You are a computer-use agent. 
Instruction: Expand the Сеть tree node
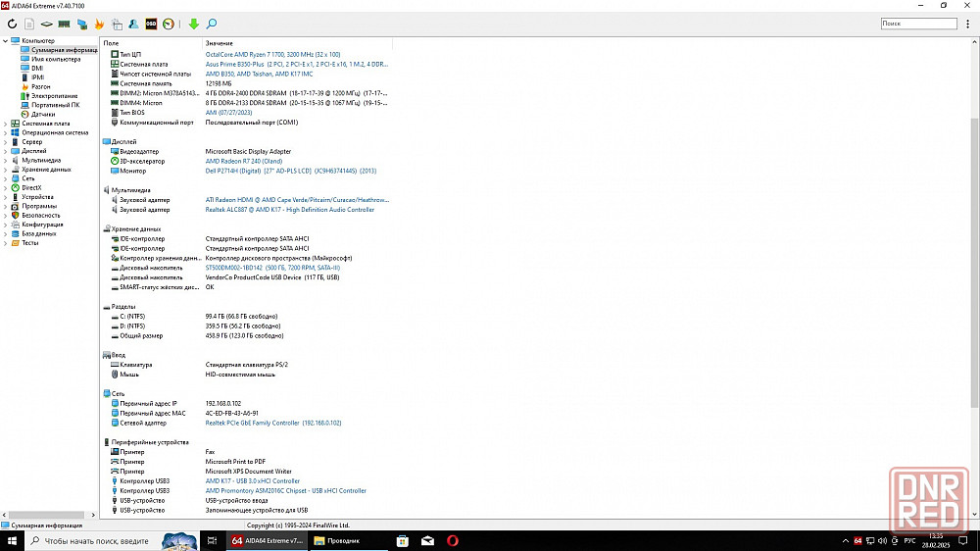click(x=5, y=178)
